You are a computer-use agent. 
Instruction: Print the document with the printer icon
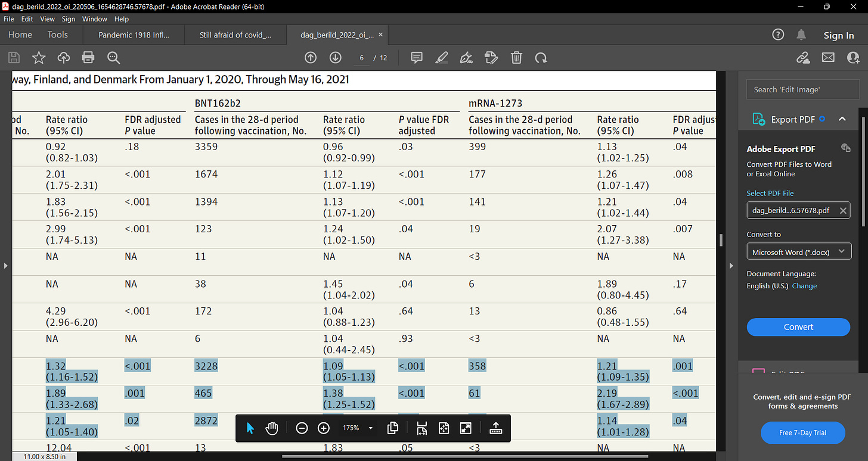pyautogui.click(x=88, y=58)
